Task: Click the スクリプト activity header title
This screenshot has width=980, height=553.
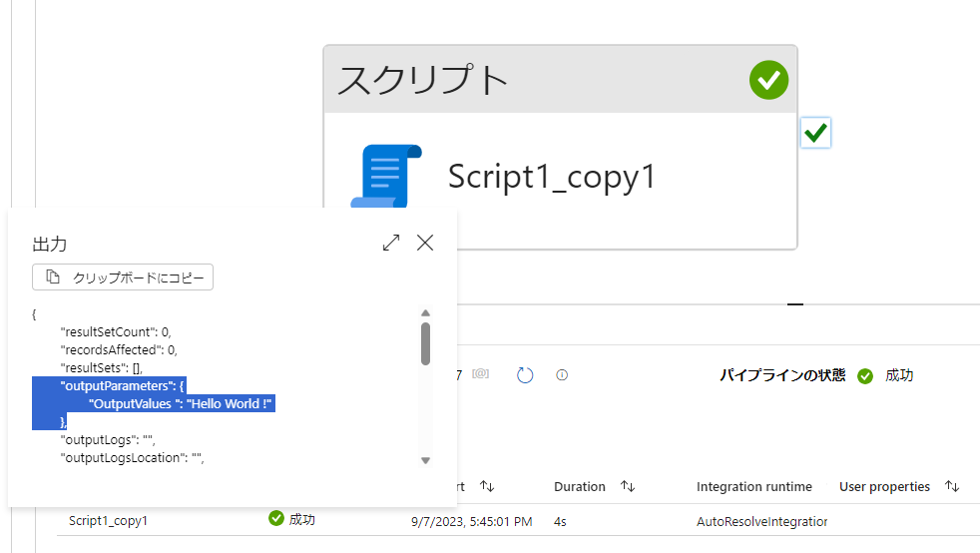Action: click(x=422, y=80)
